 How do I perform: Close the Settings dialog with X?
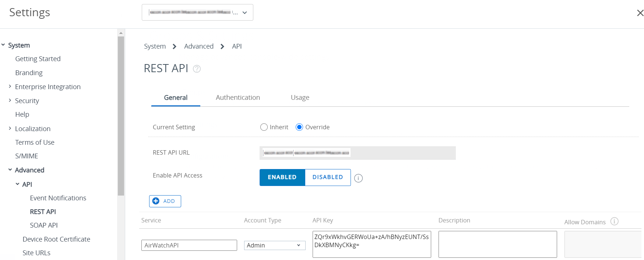coord(640,13)
